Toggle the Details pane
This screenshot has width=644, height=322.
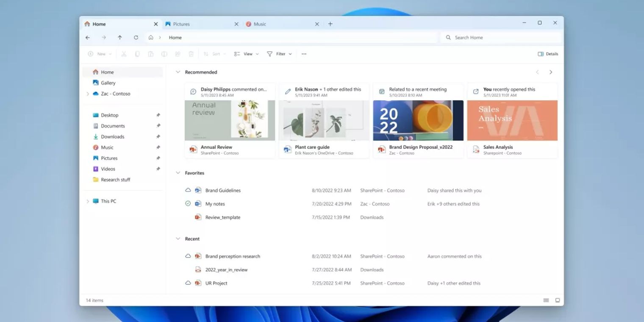548,54
